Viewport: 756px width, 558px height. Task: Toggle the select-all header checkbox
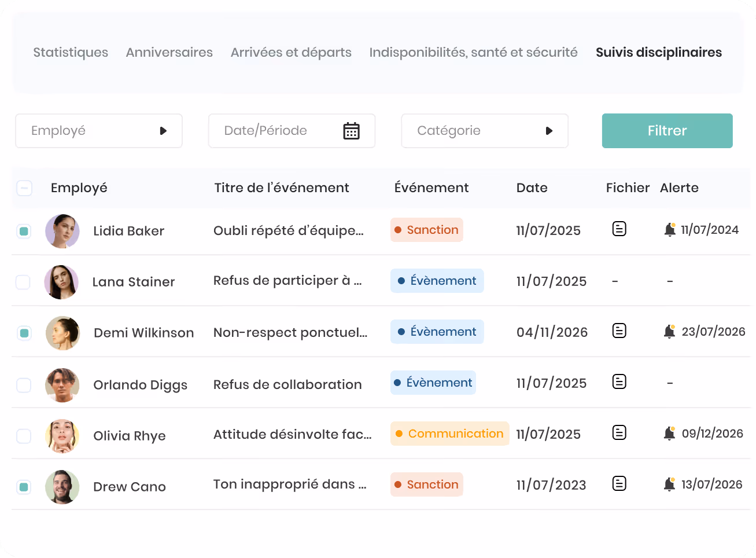pos(24,188)
